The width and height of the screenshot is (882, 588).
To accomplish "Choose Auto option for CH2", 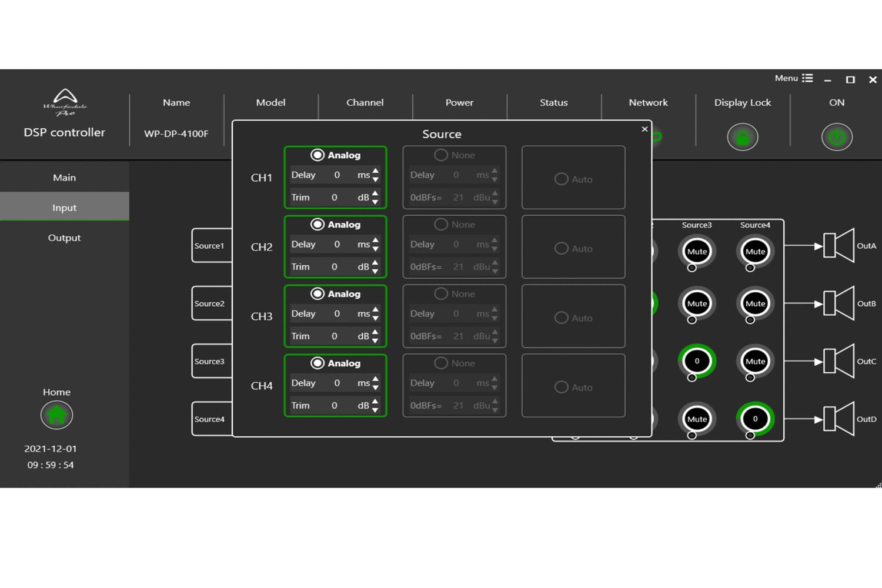I will click(x=562, y=249).
